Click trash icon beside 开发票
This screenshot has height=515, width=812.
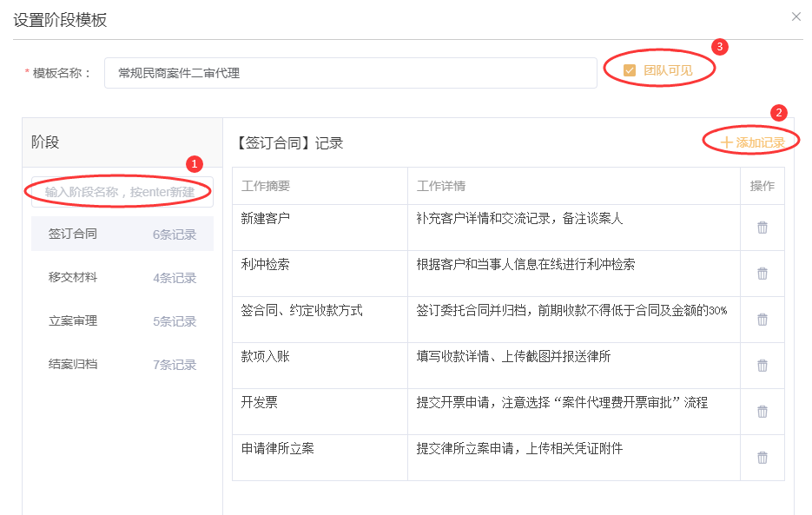[762, 412]
